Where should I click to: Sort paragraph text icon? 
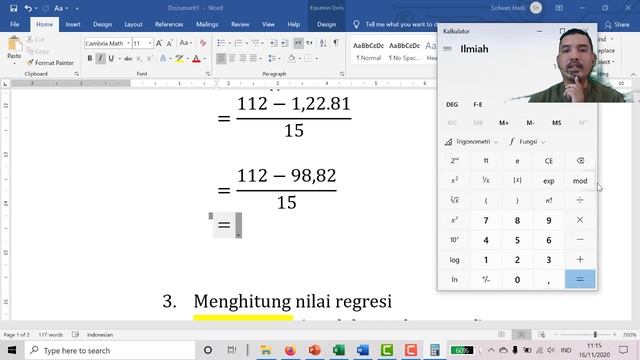point(323,43)
